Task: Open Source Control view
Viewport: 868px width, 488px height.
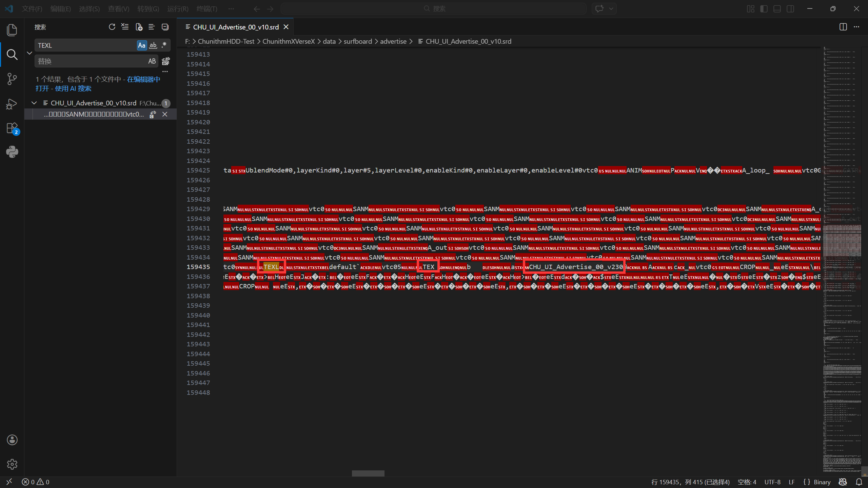Action: (x=12, y=79)
